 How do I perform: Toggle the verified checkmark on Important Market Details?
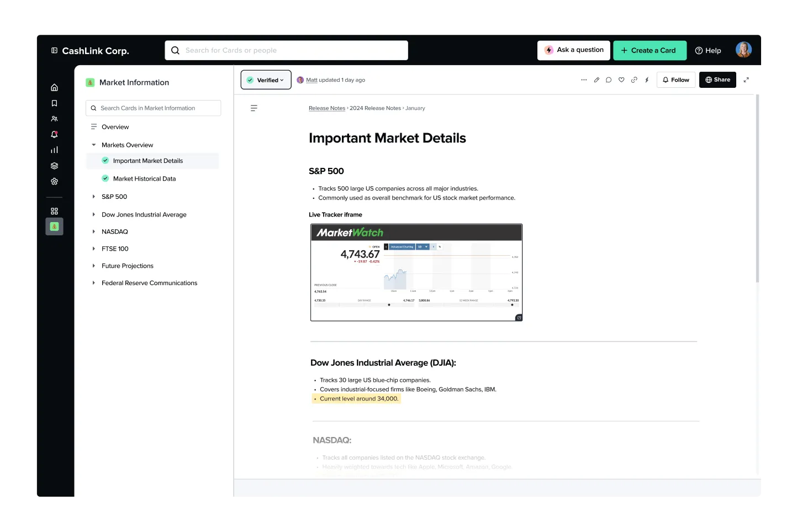coord(105,160)
